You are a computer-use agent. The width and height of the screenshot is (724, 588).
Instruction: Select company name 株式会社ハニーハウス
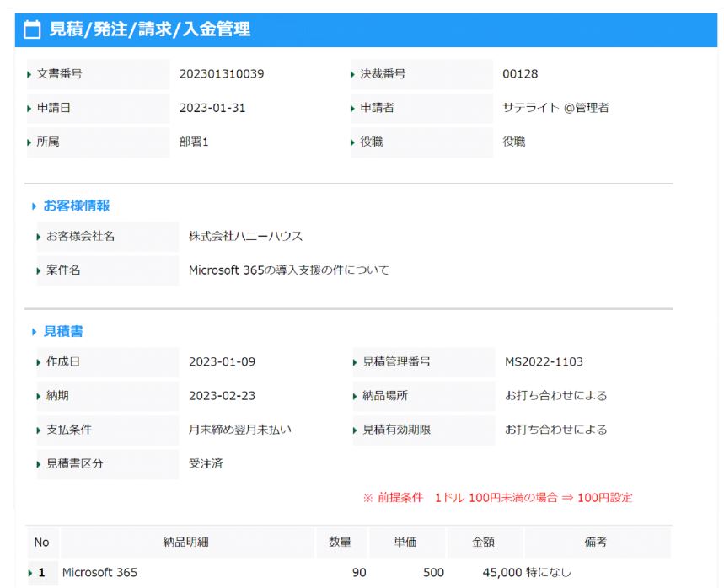(x=245, y=237)
